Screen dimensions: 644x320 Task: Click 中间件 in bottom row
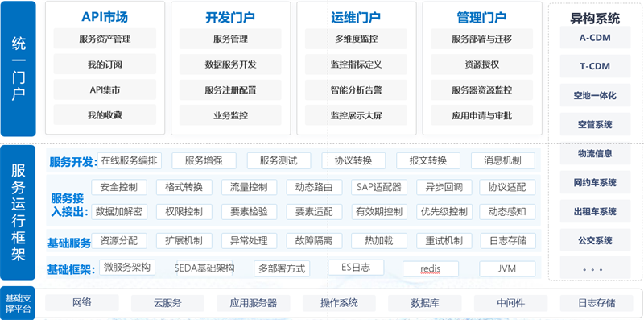click(511, 303)
